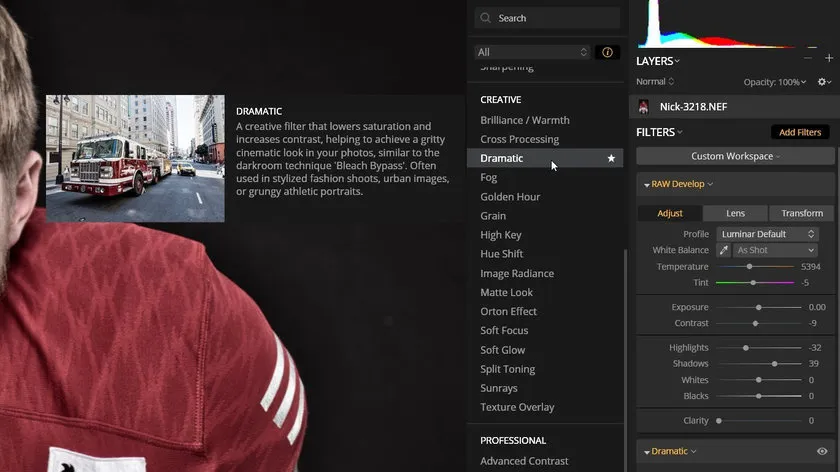
Task: Open the Luminar Default profile dropdown
Action: (768, 234)
